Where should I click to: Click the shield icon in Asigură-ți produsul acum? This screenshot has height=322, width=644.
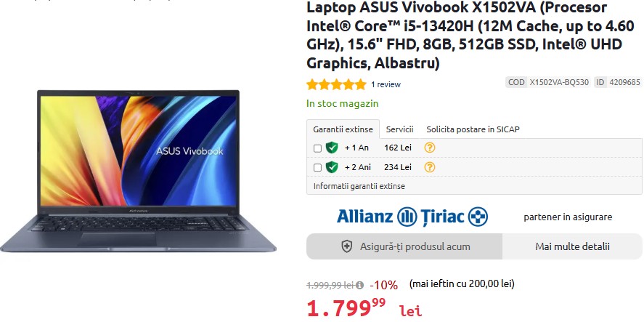point(347,246)
